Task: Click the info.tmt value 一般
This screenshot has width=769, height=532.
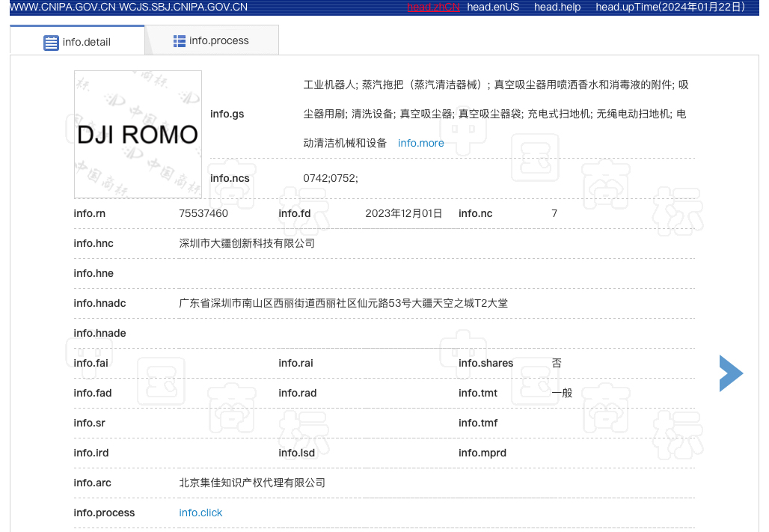Action: (562, 393)
